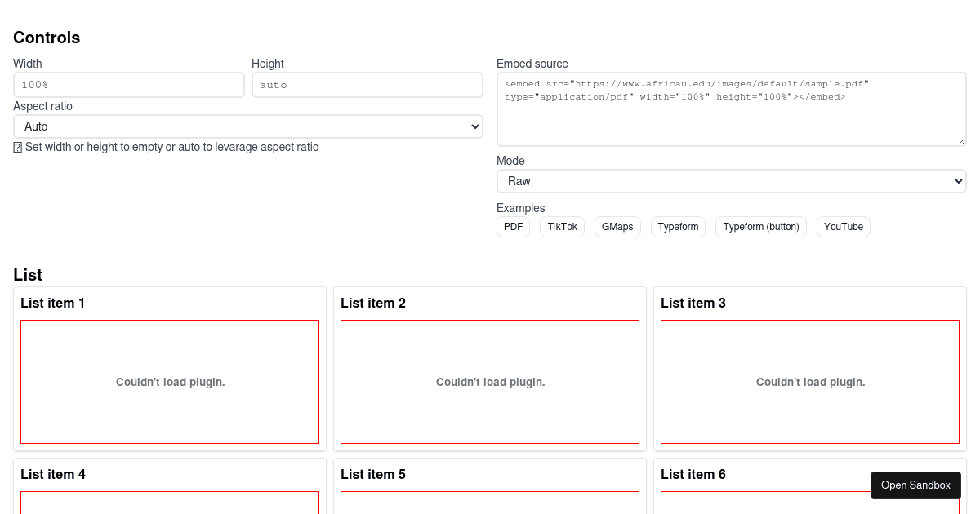980x514 pixels.
Task: Click inside the Width input showing 100%
Action: (128, 84)
